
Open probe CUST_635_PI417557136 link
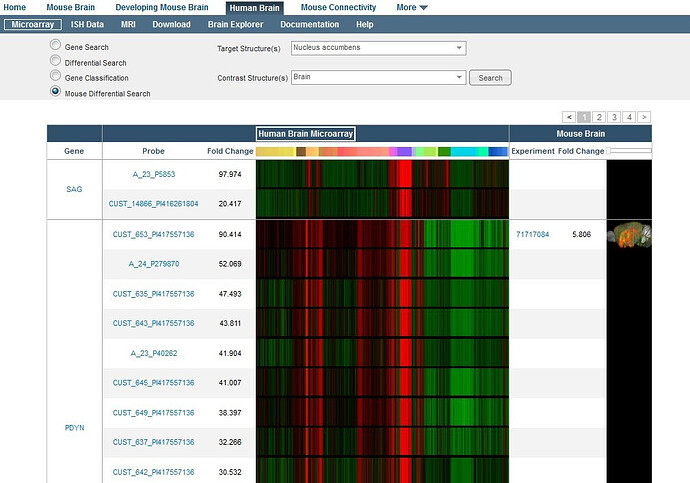click(x=154, y=294)
